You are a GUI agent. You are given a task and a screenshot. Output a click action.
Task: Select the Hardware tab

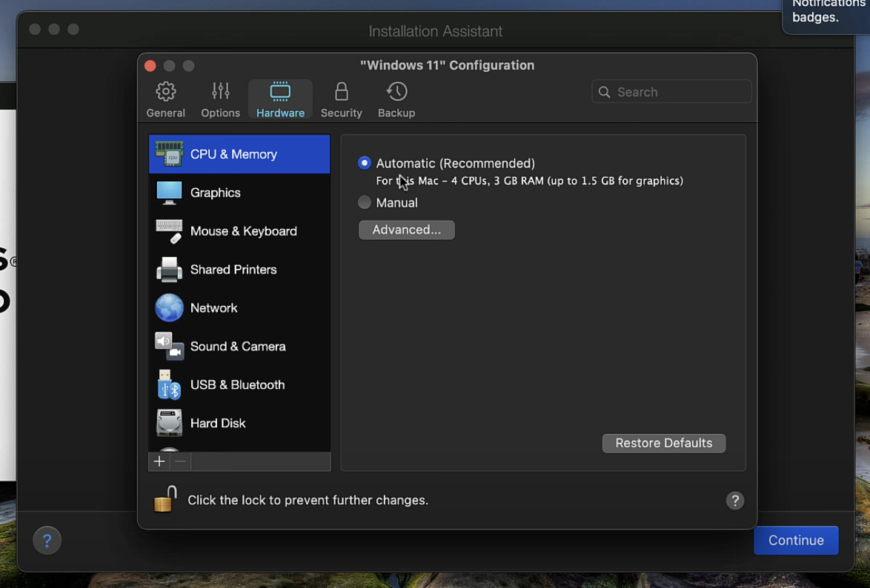(280, 100)
